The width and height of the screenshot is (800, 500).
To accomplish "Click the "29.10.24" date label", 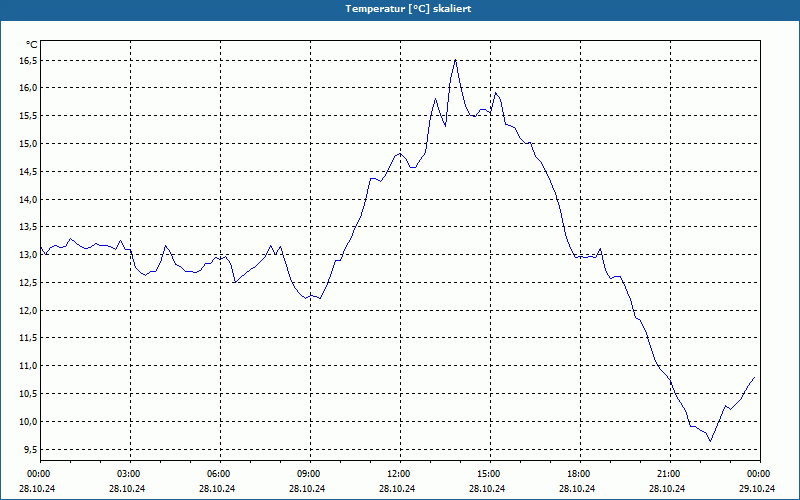I will click(x=757, y=489).
